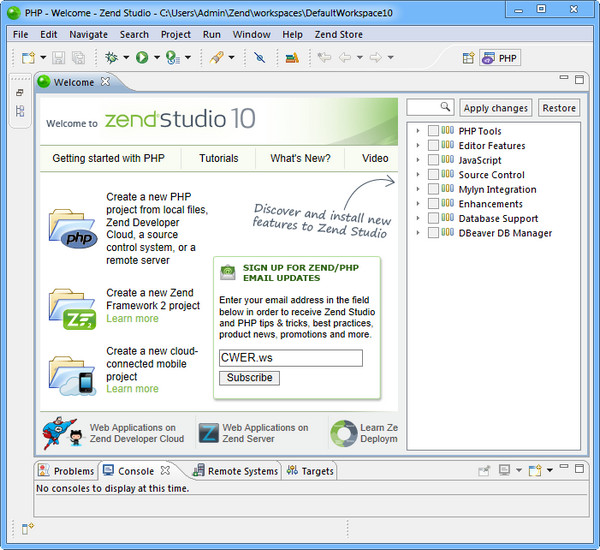Open the Run button dropdown arrow
Image resolution: width=600 pixels, height=550 pixels.
pos(156,58)
